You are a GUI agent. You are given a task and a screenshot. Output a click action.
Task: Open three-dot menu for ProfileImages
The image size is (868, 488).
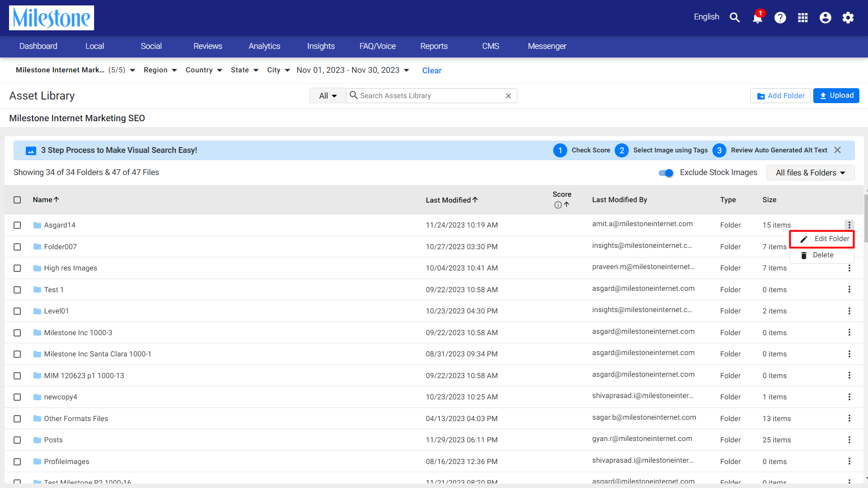point(849,461)
